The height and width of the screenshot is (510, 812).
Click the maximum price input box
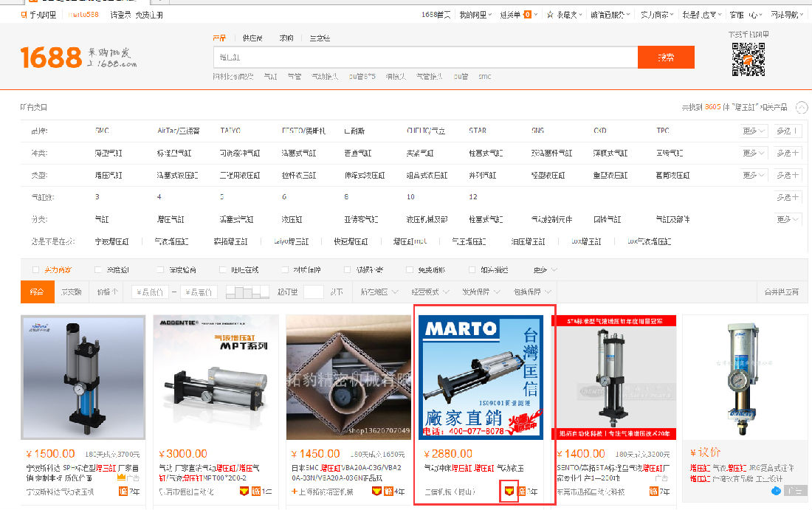click(x=199, y=292)
